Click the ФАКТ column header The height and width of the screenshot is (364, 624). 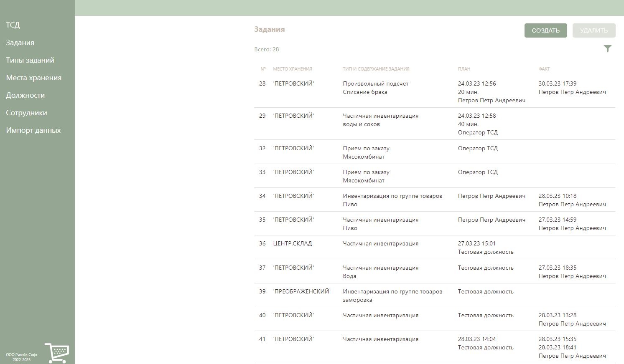coord(544,69)
